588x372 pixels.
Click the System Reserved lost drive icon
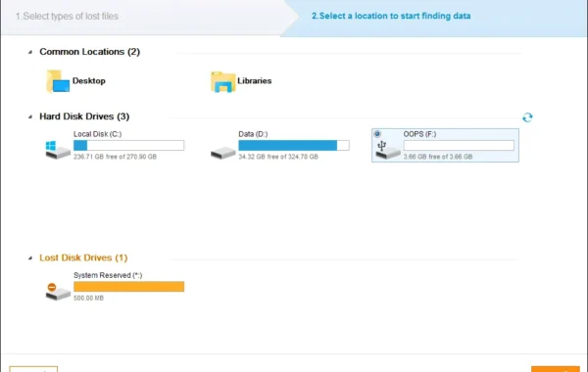click(58, 292)
